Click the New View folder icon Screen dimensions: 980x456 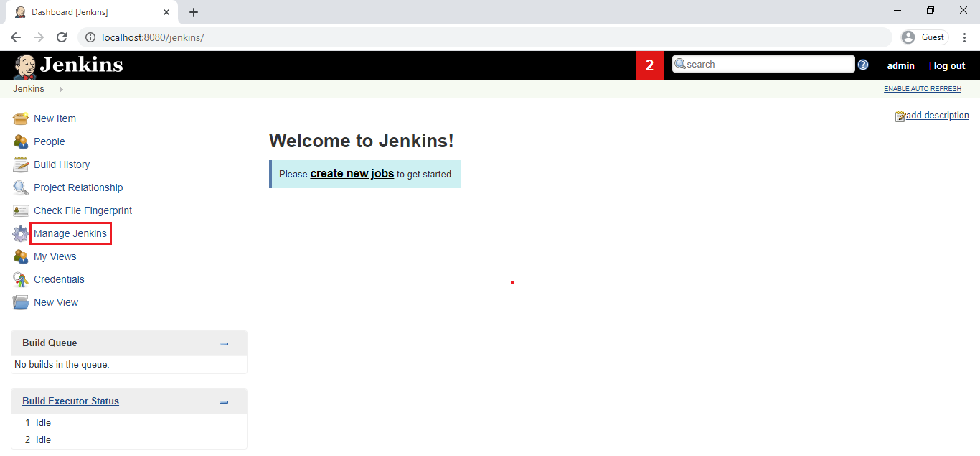click(21, 302)
